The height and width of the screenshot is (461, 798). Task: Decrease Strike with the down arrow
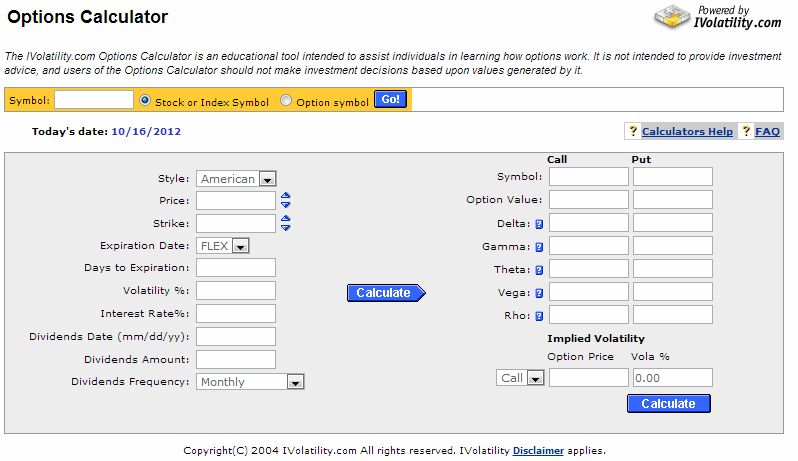pyautogui.click(x=285, y=227)
